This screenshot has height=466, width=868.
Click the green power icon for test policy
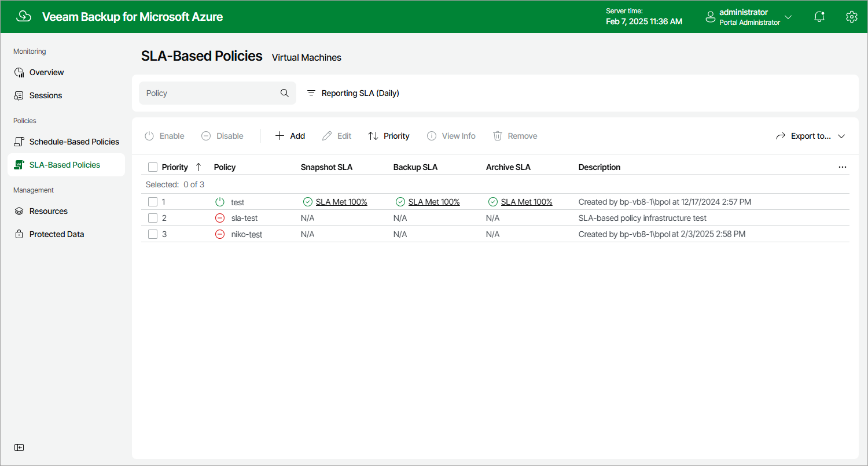tap(220, 202)
